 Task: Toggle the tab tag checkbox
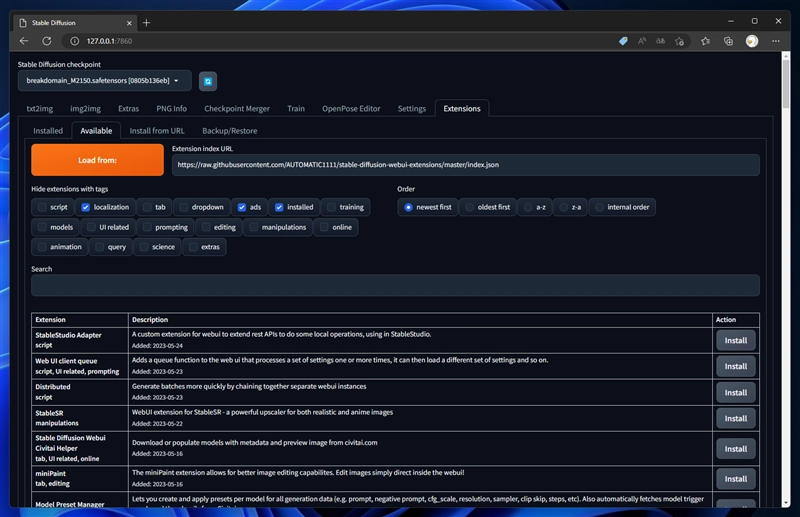pyautogui.click(x=147, y=207)
